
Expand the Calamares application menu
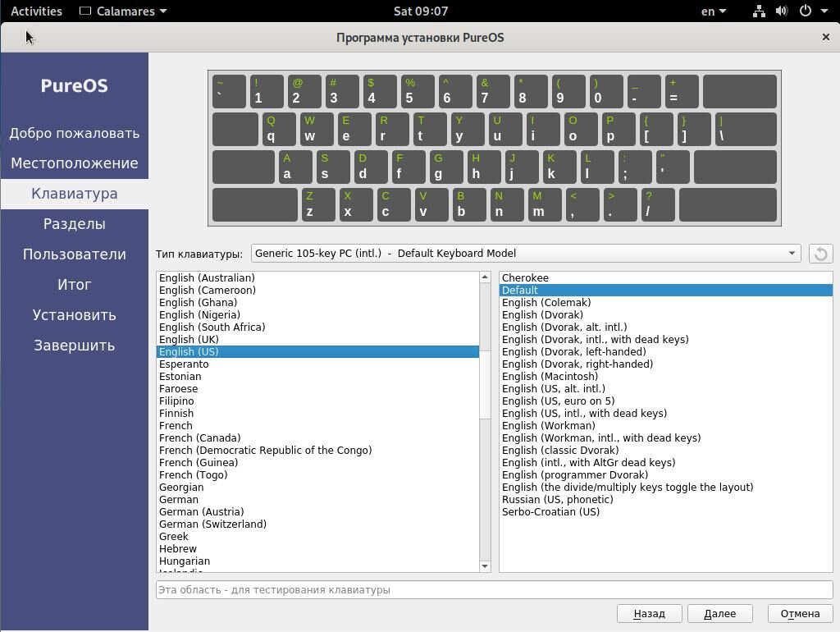(x=123, y=11)
